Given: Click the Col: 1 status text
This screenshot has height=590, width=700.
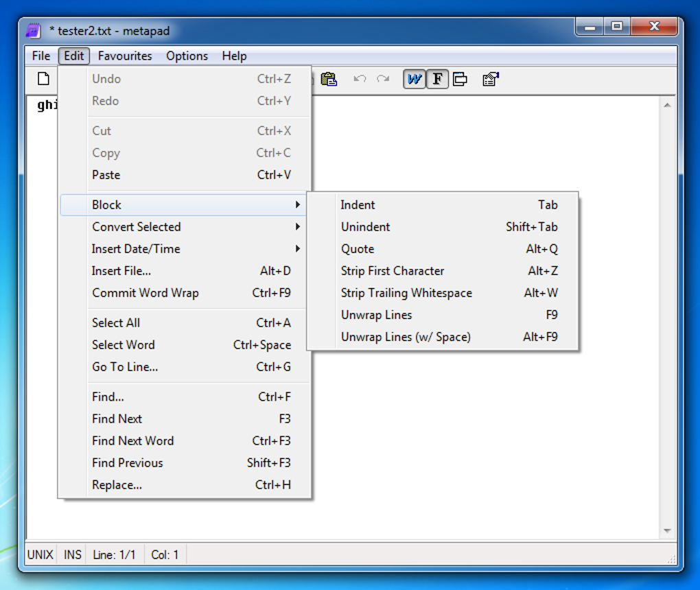Looking at the screenshot, I should pyautogui.click(x=165, y=555).
